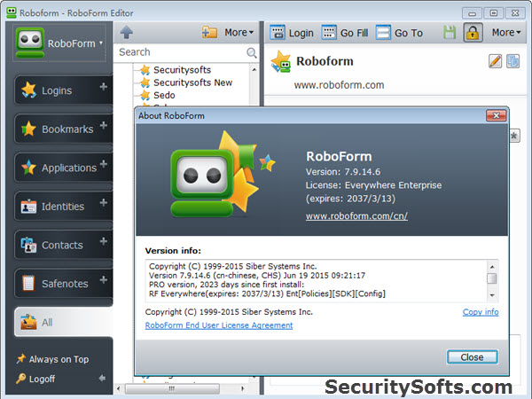This screenshot has width=532, height=399.
Task: Click the Go To toolbar button
Action: tap(399, 33)
